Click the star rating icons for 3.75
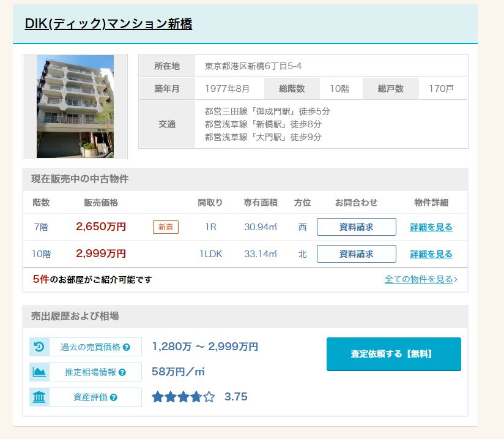This screenshot has width=504, height=439. 183,397
